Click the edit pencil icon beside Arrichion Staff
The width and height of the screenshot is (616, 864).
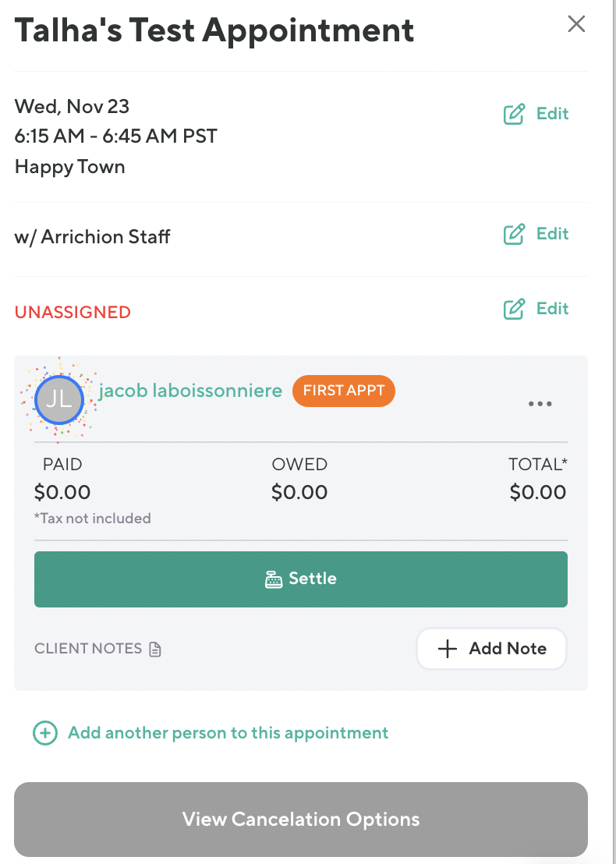pyautogui.click(x=514, y=235)
